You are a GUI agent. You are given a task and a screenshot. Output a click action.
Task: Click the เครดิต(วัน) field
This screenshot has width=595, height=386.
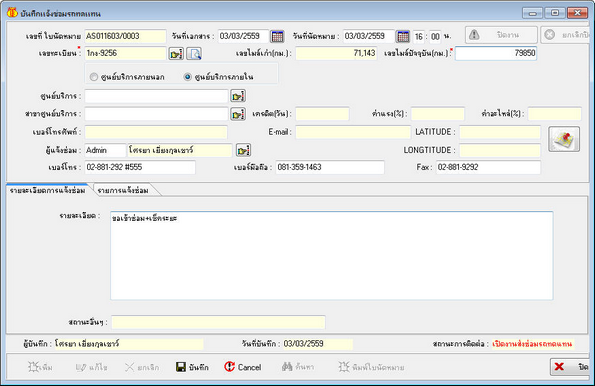322,114
